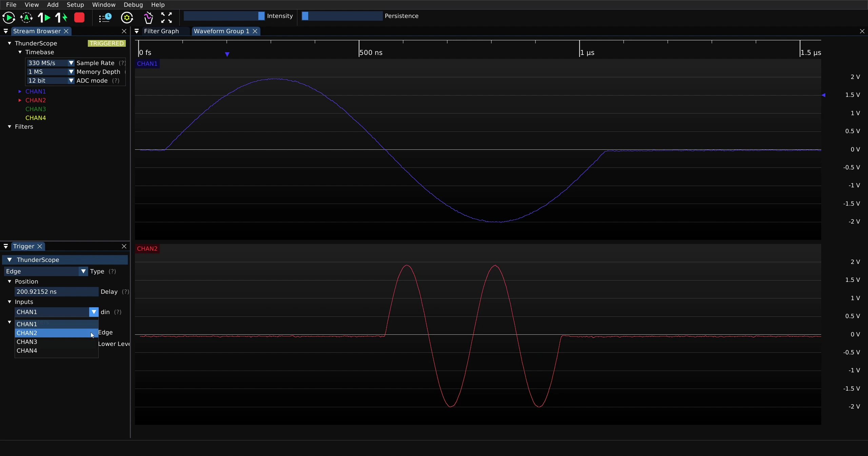The width and height of the screenshot is (868, 456).
Task: Click the CHAN2 waveform label
Action: click(147, 249)
